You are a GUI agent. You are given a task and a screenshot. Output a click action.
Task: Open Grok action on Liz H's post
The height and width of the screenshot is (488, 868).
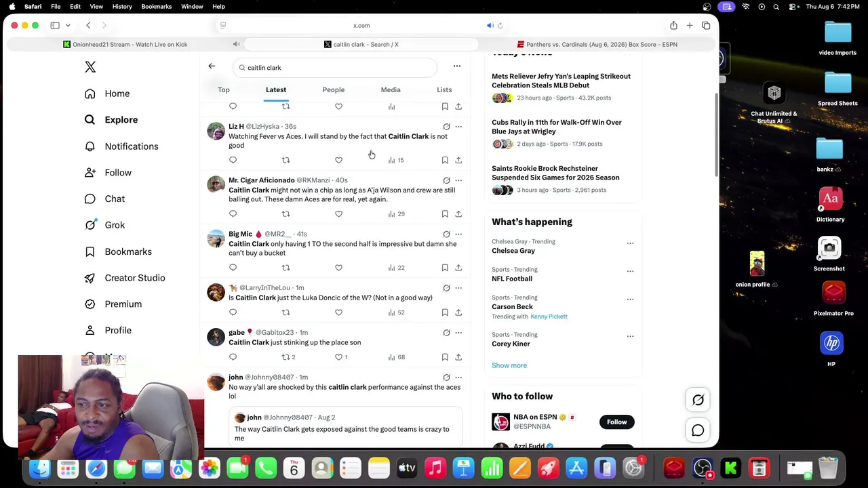coord(446,127)
